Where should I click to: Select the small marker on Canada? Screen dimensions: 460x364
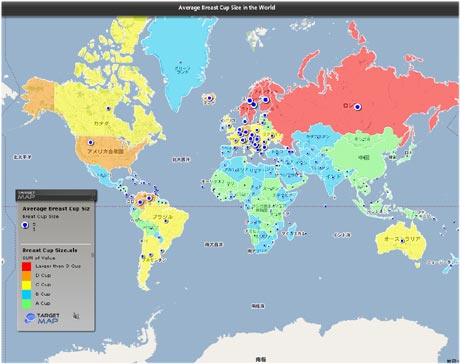point(108,108)
